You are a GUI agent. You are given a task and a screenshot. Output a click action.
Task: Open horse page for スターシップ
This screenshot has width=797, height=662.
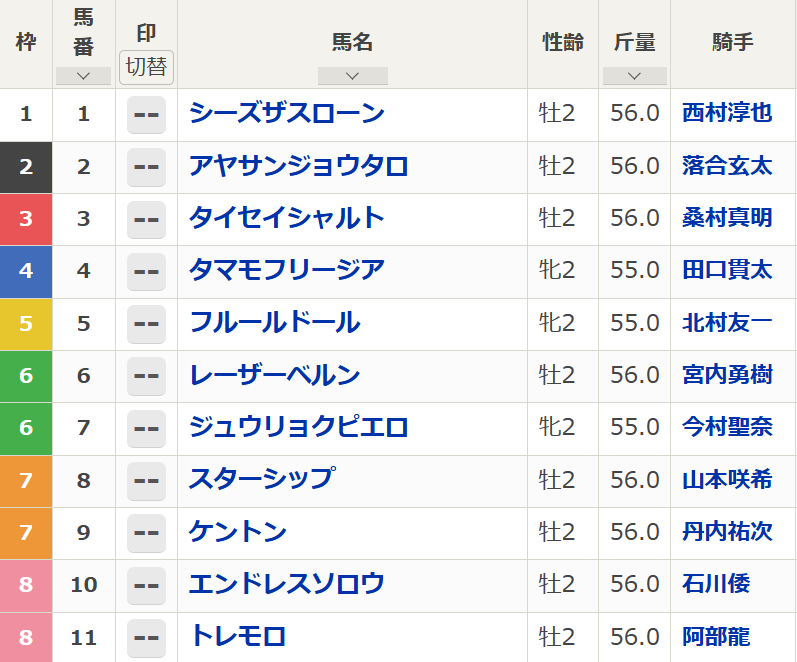pyautogui.click(x=261, y=480)
